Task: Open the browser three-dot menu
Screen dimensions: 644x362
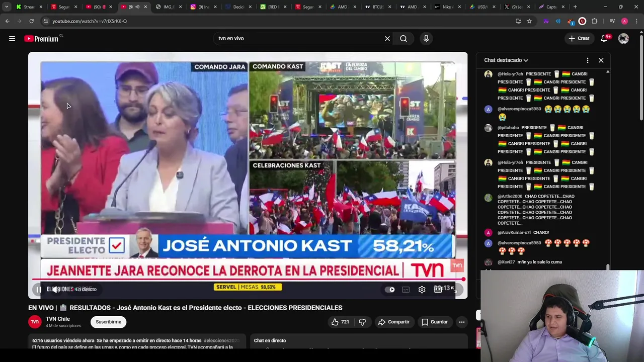Action: tap(637, 21)
